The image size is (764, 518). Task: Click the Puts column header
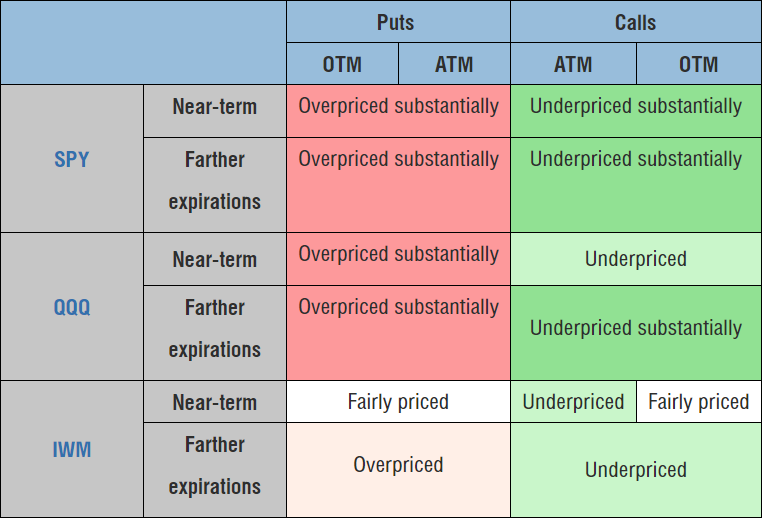coord(398,22)
